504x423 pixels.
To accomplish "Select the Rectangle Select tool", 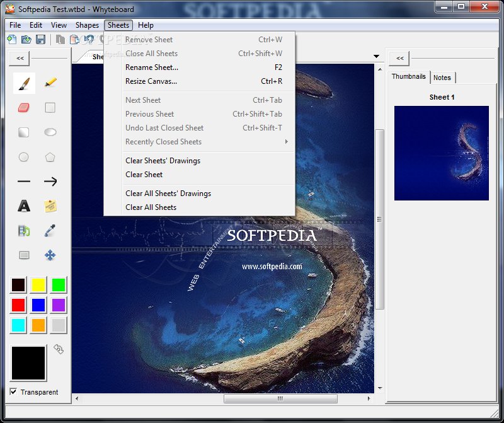I will point(24,255).
